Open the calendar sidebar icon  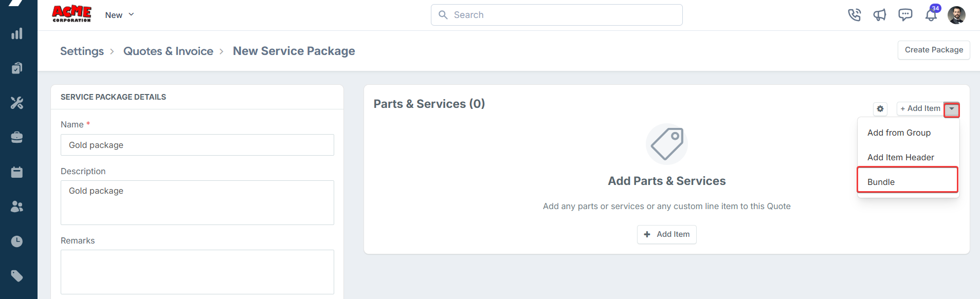(x=17, y=172)
